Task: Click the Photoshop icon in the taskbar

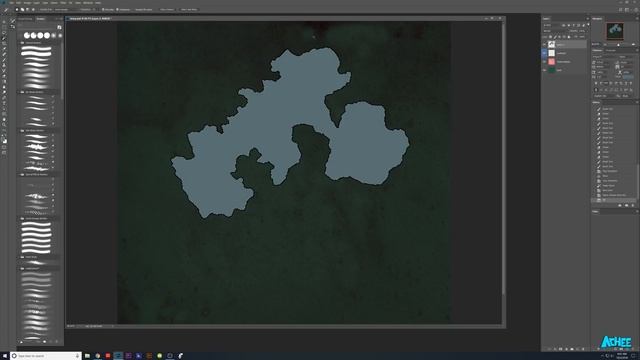Action: click(118, 356)
